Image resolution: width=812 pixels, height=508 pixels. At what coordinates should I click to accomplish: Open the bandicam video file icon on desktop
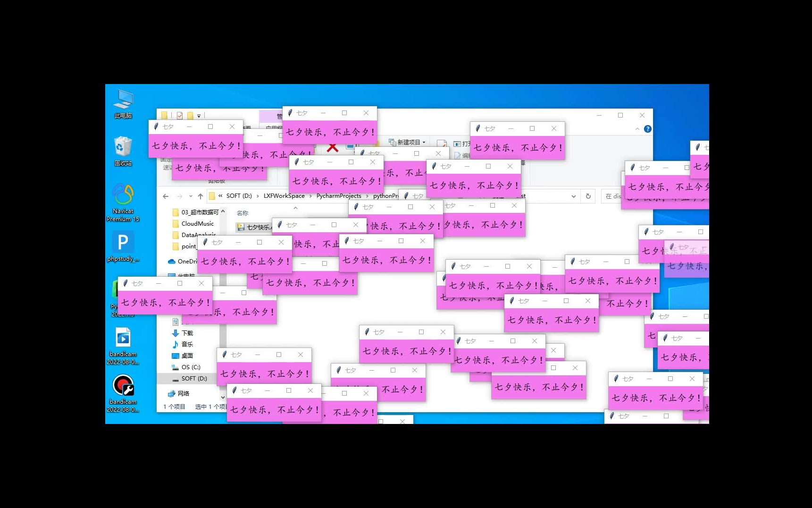(123, 346)
